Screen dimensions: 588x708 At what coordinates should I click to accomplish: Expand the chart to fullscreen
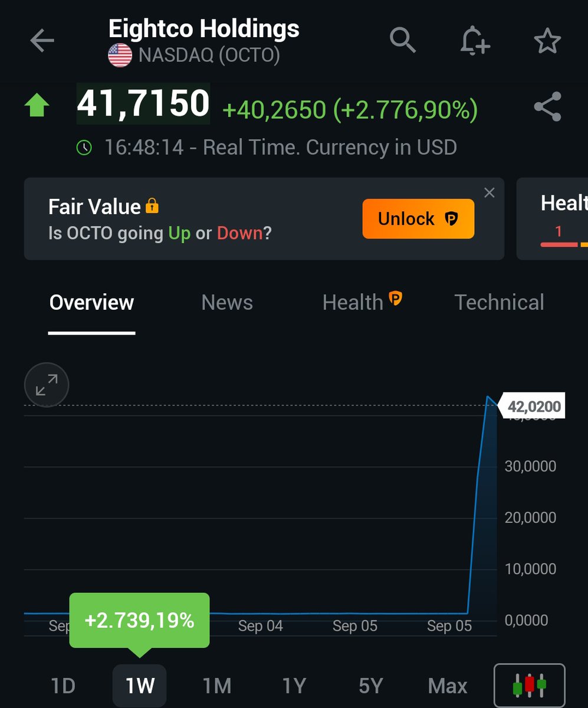pyautogui.click(x=47, y=385)
